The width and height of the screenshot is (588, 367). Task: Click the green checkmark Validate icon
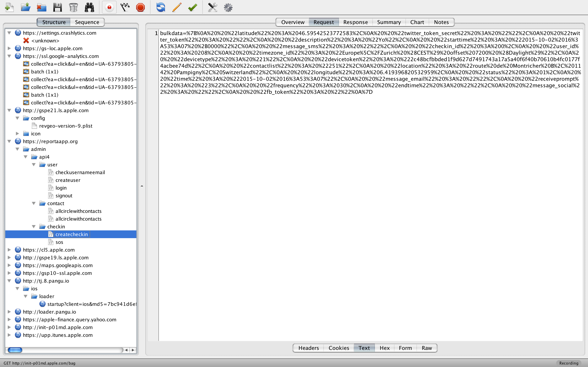(193, 7)
